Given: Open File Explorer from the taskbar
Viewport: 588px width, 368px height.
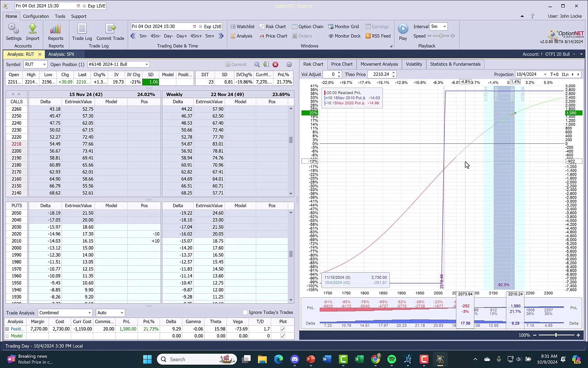Looking at the screenshot, I should (x=262, y=359).
